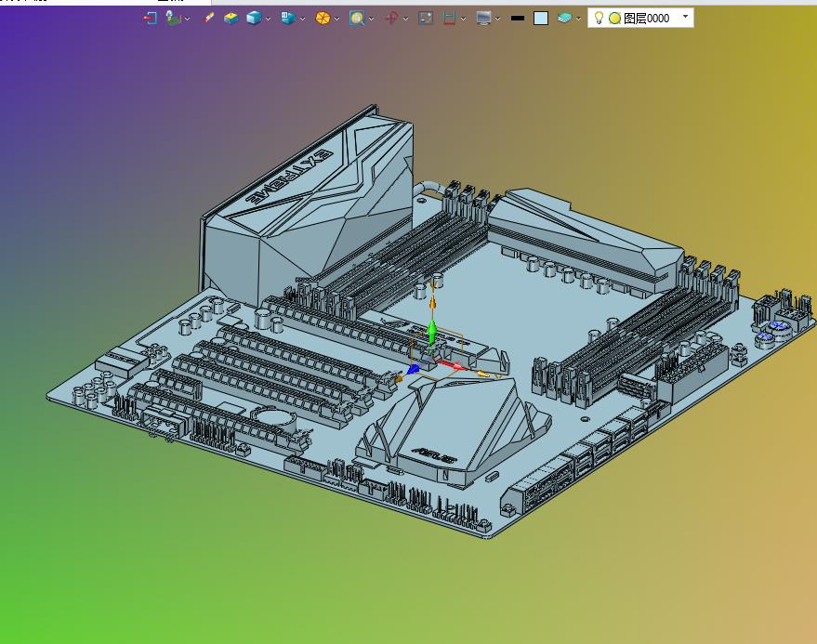Expand the orange circle tool dropdown
The image size is (817, 644).
tap(336, 19)
